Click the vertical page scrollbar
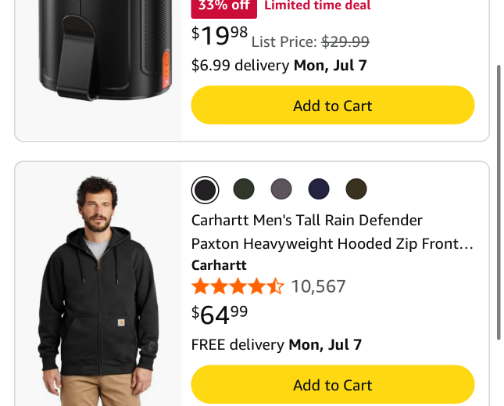Image resolution: width=504 pixels, height=406 pixels. click(x=499, y=203)
